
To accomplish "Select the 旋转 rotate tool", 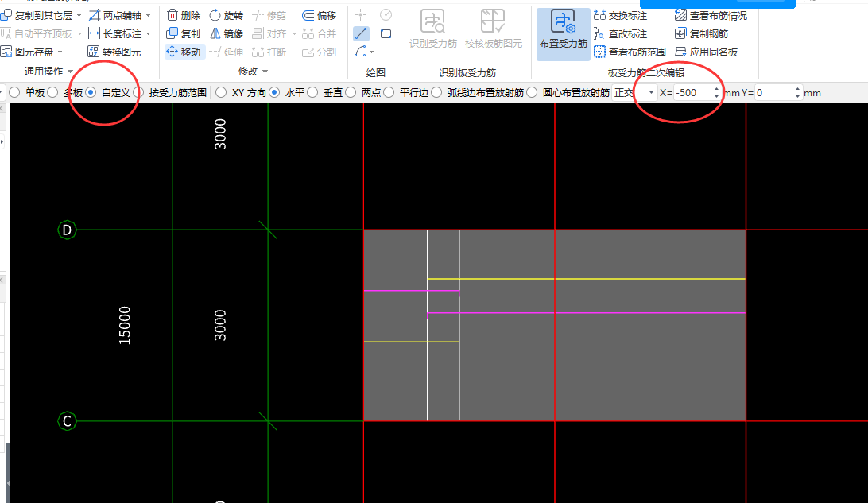I will (227, 15).
